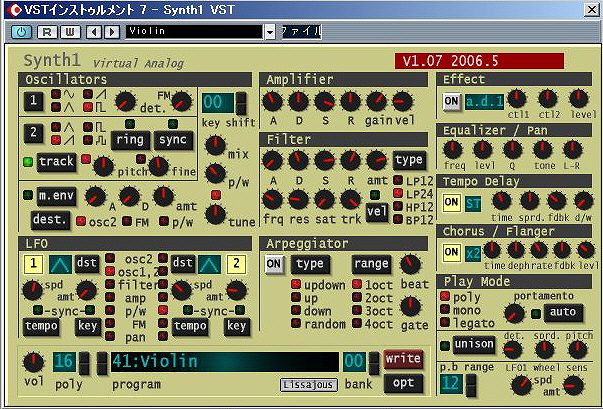Select oscillator 1 square waveform

(88, 107)
